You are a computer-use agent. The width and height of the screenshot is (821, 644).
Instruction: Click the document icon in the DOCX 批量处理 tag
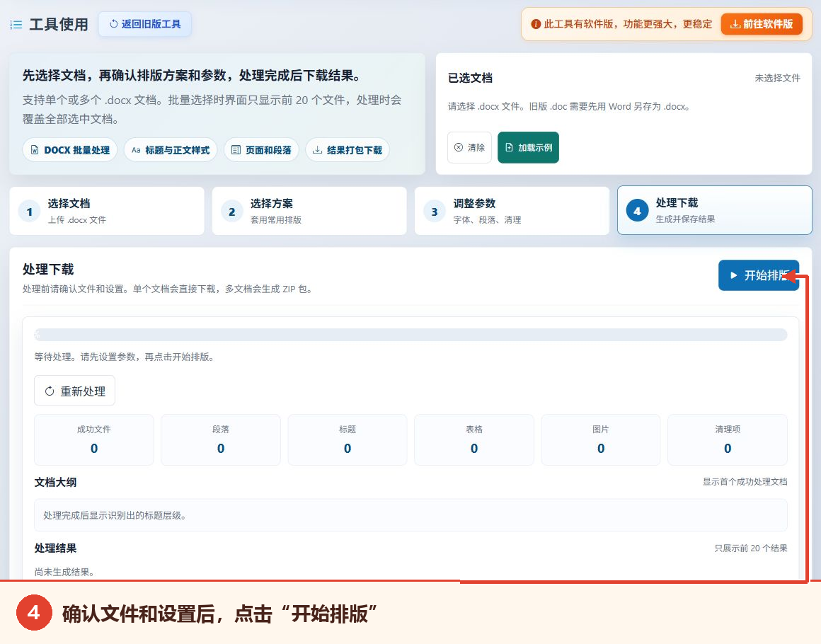[x=35, y=150]
